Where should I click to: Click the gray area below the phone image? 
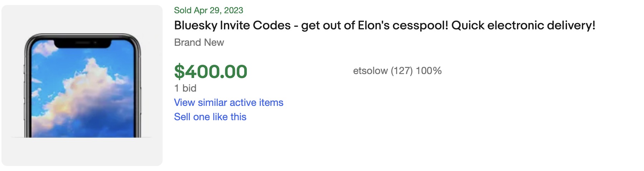tap(82, 152)
